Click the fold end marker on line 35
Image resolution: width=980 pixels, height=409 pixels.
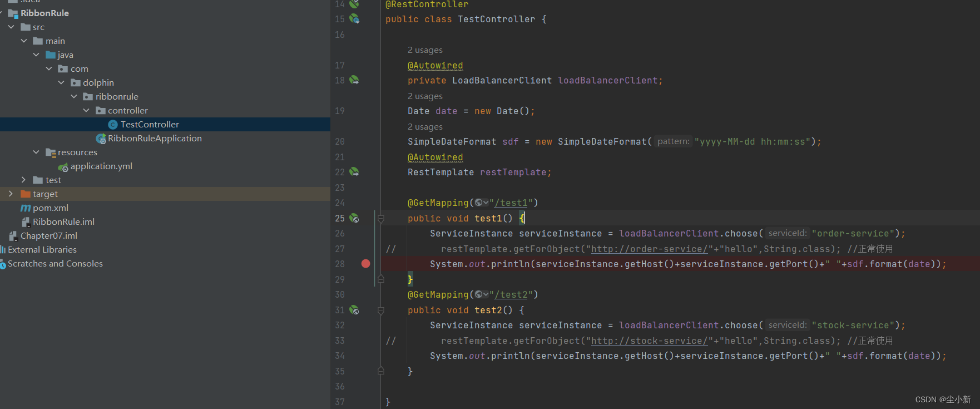[381, 371]
